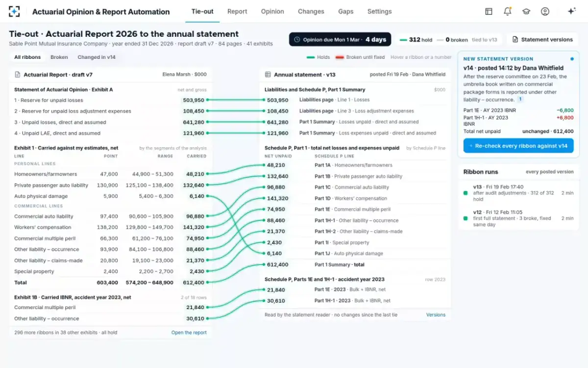Open the user account icon
Screen dimensions: 588x368
click(545, 11)
